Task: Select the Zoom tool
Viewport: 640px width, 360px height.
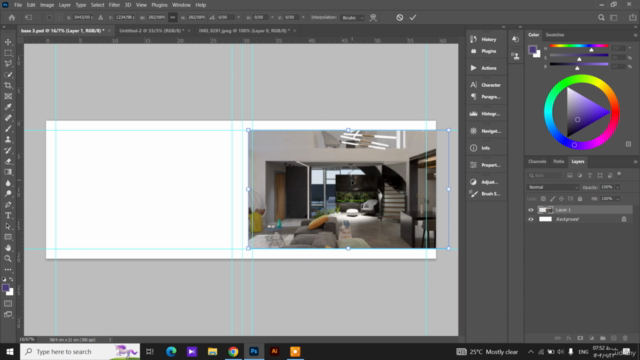Action: 8,258
